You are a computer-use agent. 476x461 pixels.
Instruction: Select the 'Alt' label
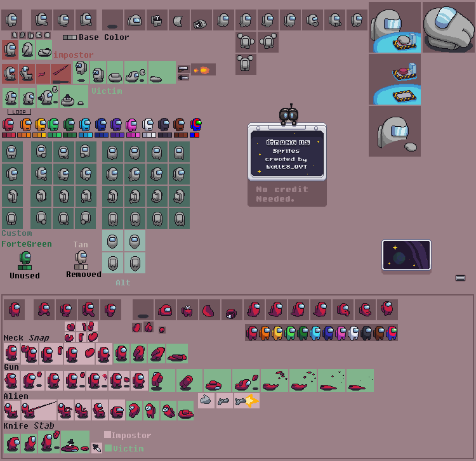pyautogui.click(x=123, y=283)
